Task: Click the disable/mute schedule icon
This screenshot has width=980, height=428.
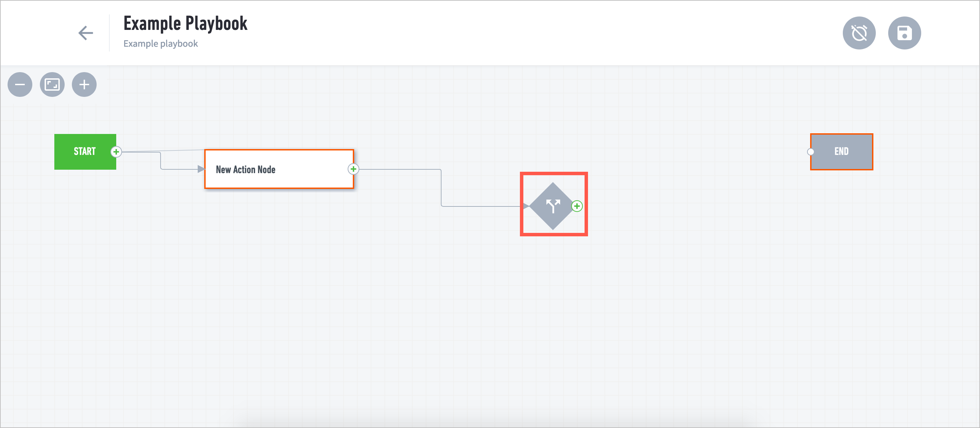Action: click(x=860, y=32)
